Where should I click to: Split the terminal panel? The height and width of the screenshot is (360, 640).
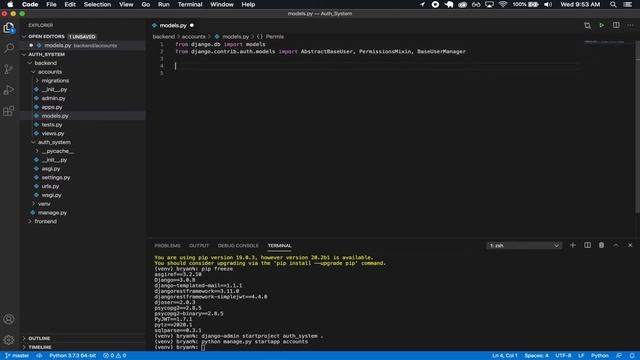(x=587, y=245)
